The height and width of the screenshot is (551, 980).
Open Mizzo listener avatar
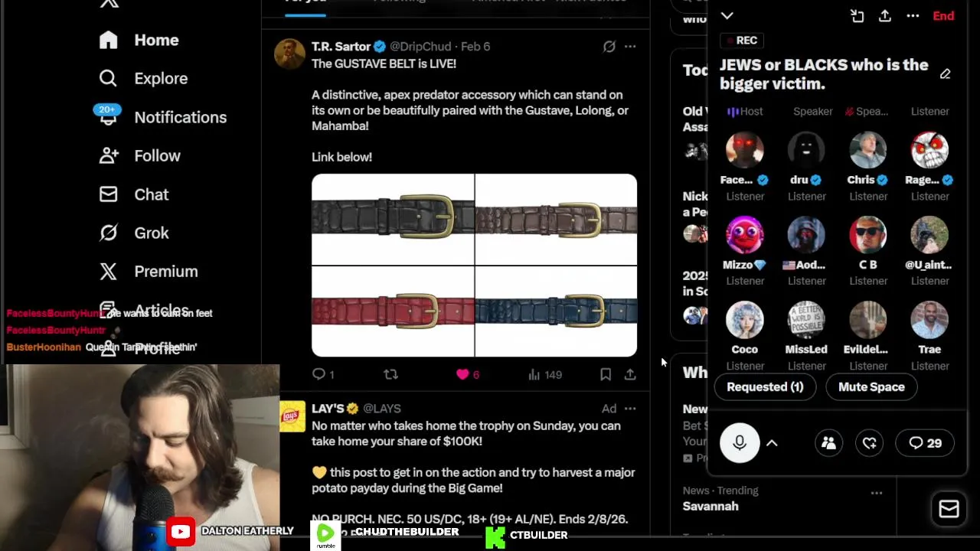745,235
